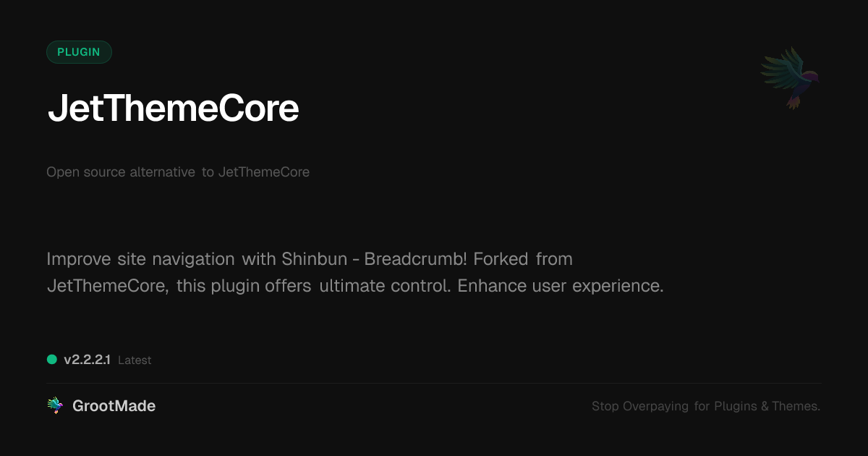The width and height of the screenshot is (868, 456).
Task: Click the colorful bird logo at top right
Action: tap(790, 77)
